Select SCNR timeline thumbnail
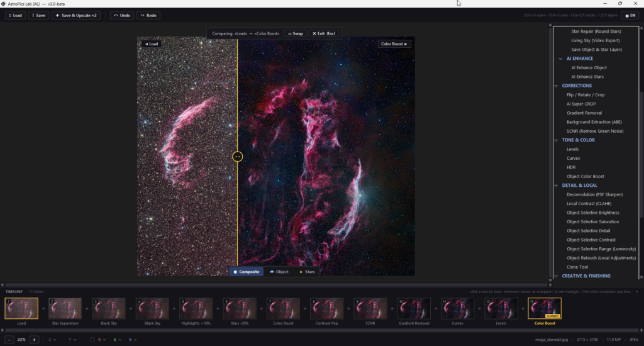 [370, 308]
